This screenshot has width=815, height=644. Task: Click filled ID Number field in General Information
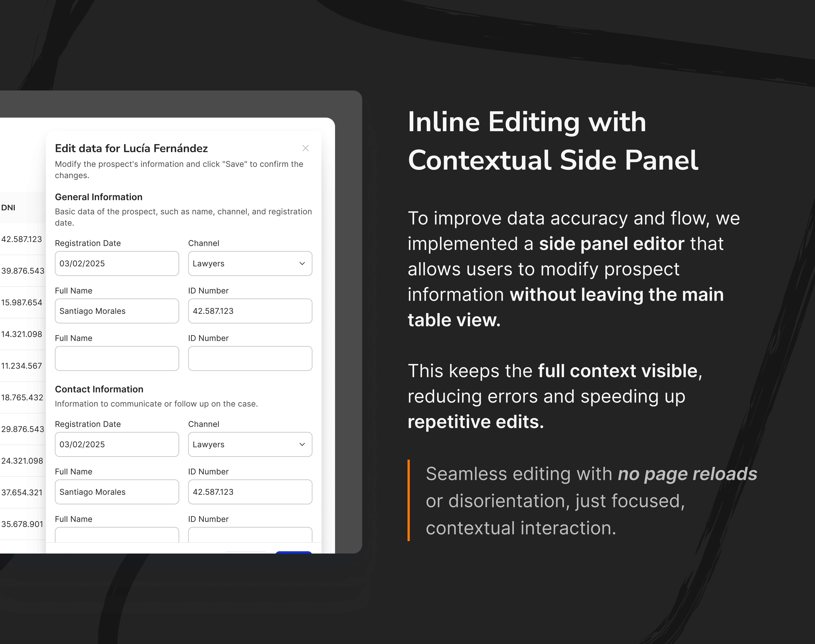click(250, 311)
